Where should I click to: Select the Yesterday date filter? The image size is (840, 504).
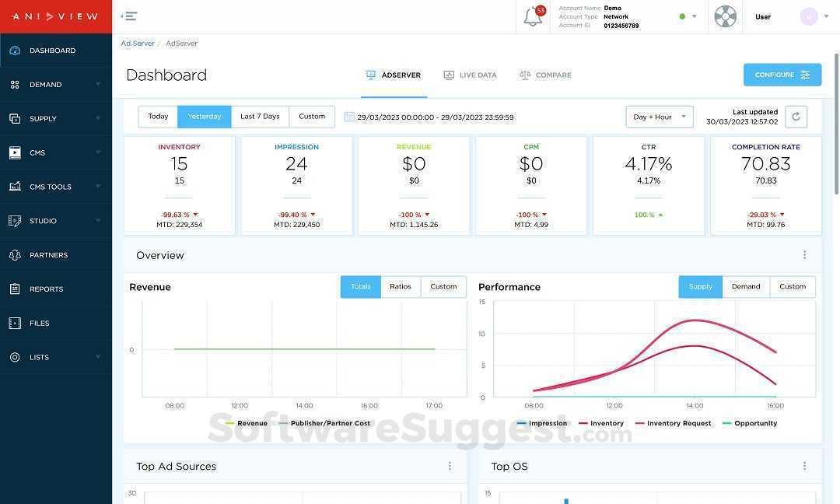(204, 116)
